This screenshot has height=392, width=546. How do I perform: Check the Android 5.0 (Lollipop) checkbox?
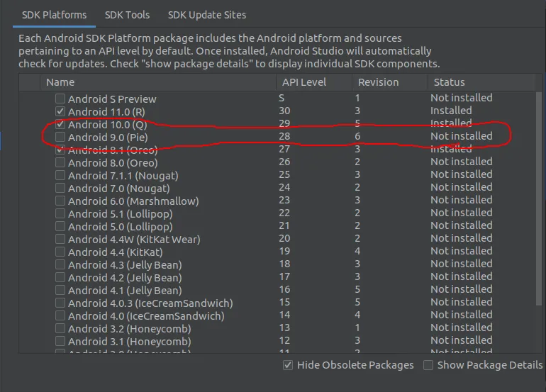pyautogui.click(x=61, y=227)
